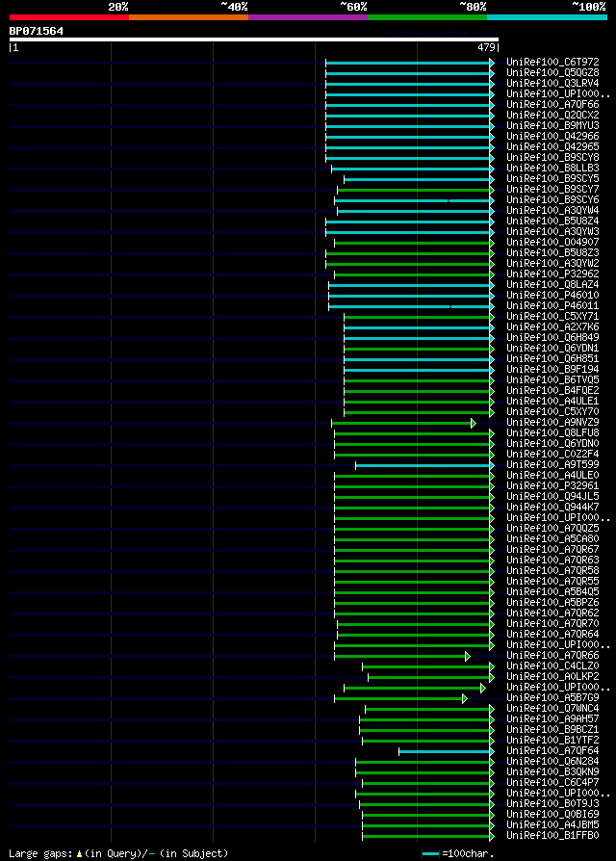Select the UniRef100_P46010 label
The width and height of the screenshot is (616, 861).
click(x=552, y=296)
